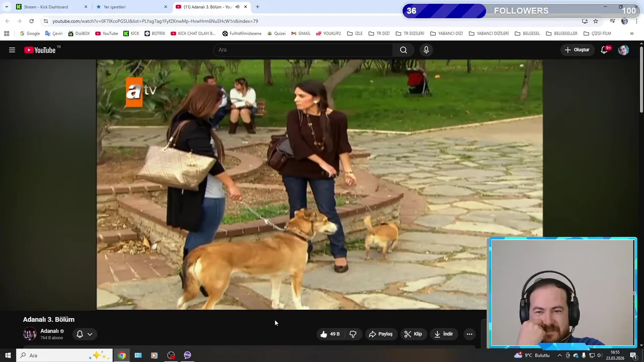Show hidden system tray icons
This screenshot has height=362, width=644.
coord(559,355)
